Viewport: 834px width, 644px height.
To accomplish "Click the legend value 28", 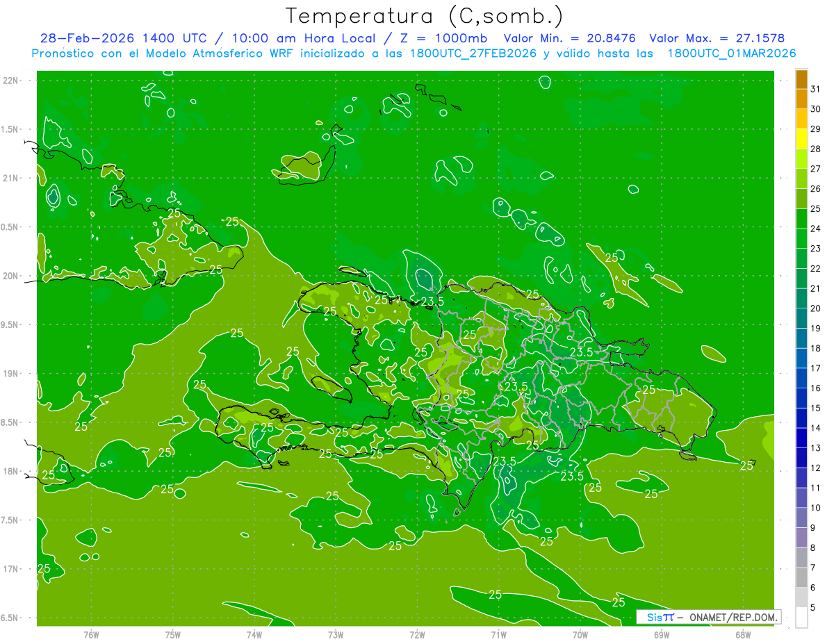I will [816, 149].
